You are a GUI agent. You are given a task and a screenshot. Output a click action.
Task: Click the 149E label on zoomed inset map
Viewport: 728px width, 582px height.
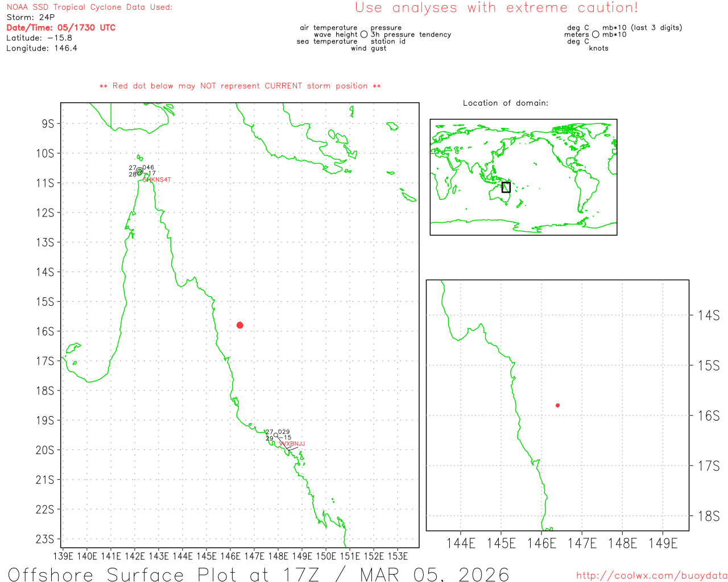click(663, 544)
